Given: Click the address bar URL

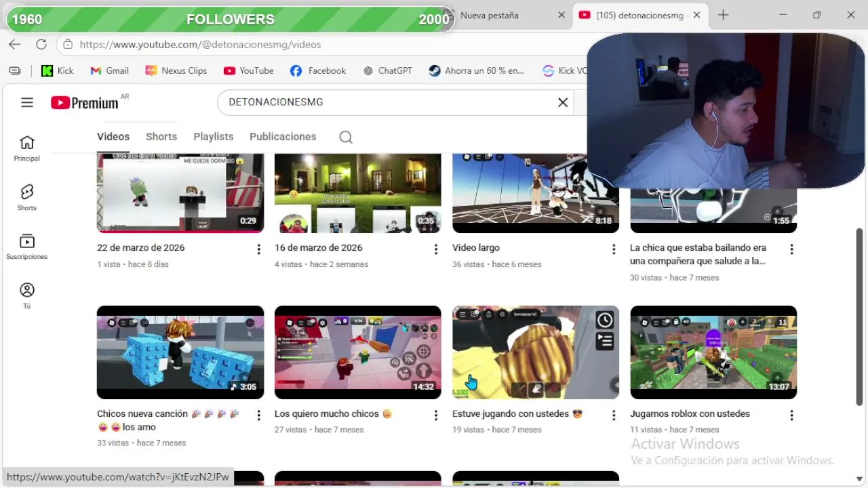Looking at the screenshot, I should click(x=200, y=45).
